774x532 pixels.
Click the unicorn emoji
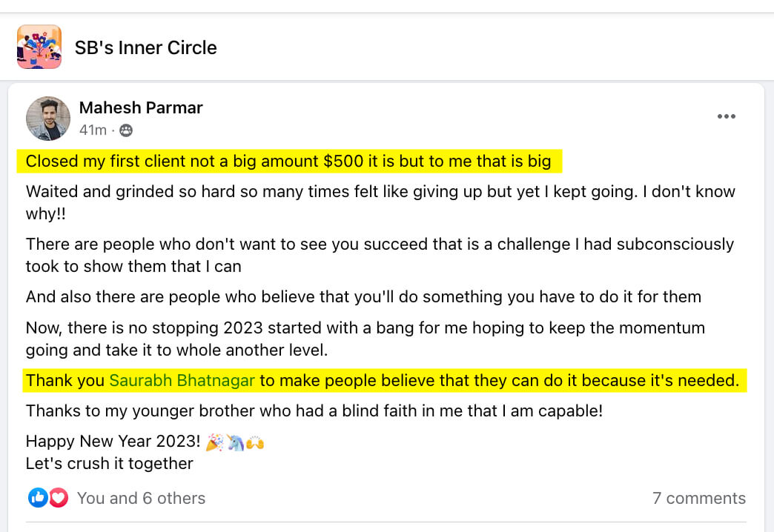tap(235, 442)
